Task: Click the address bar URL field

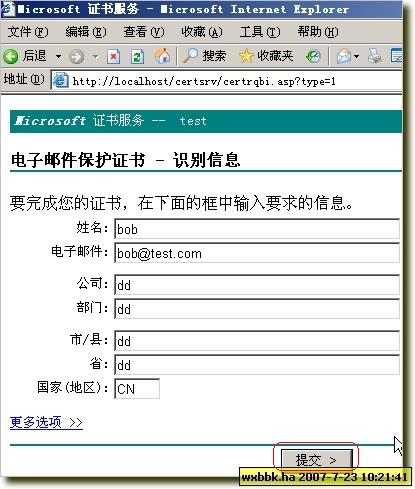Action: tap(227, 81)
